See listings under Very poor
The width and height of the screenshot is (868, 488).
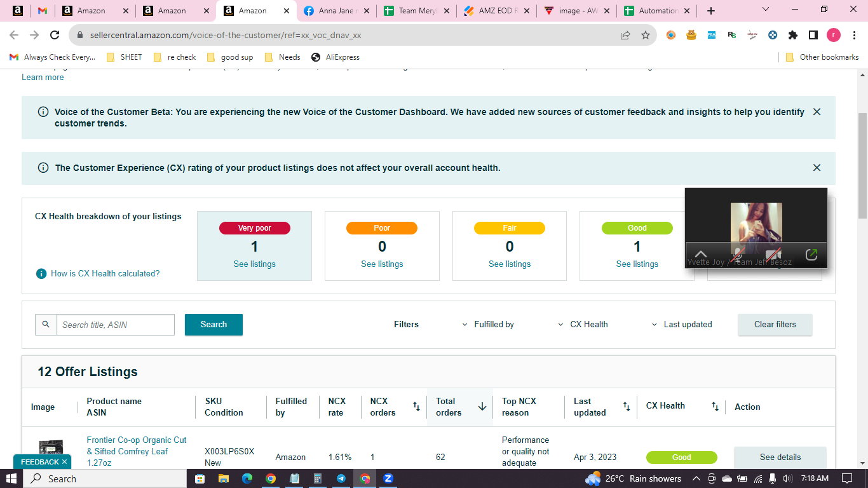coord(255,264)
